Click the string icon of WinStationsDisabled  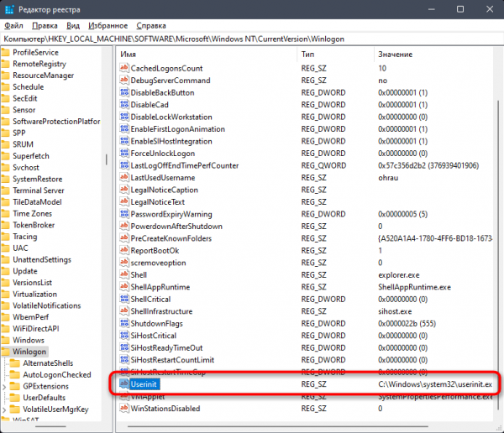(124, 409)
